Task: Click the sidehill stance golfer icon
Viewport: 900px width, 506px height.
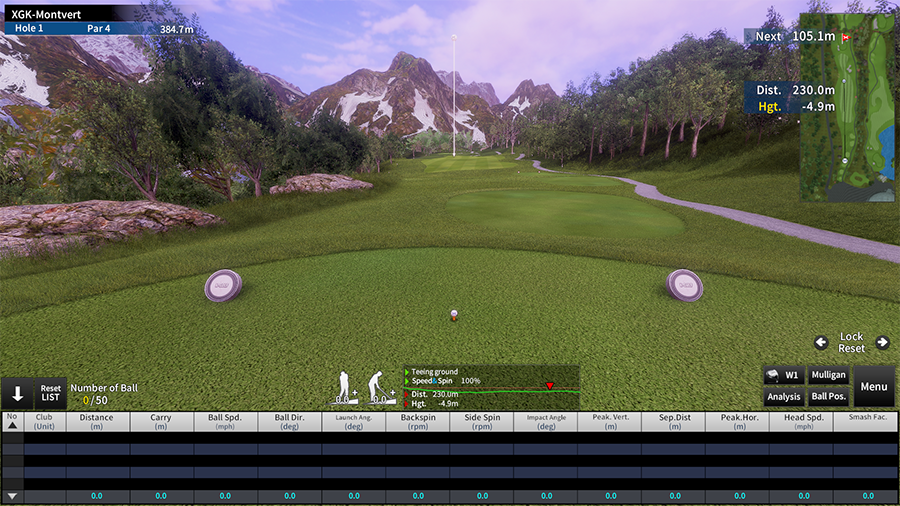Action: pos(378,387)
